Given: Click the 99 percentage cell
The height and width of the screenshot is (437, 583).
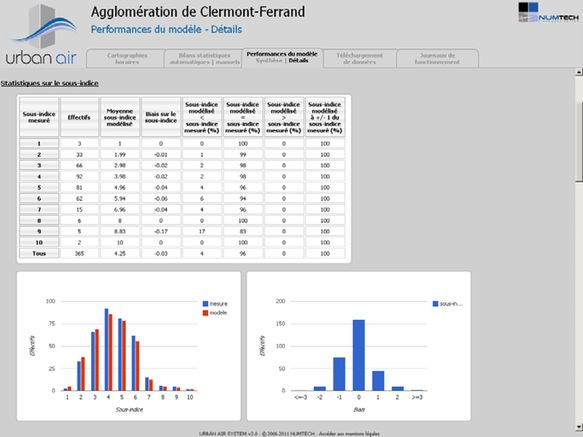Looking at the screenshot, I should (243, 154).
